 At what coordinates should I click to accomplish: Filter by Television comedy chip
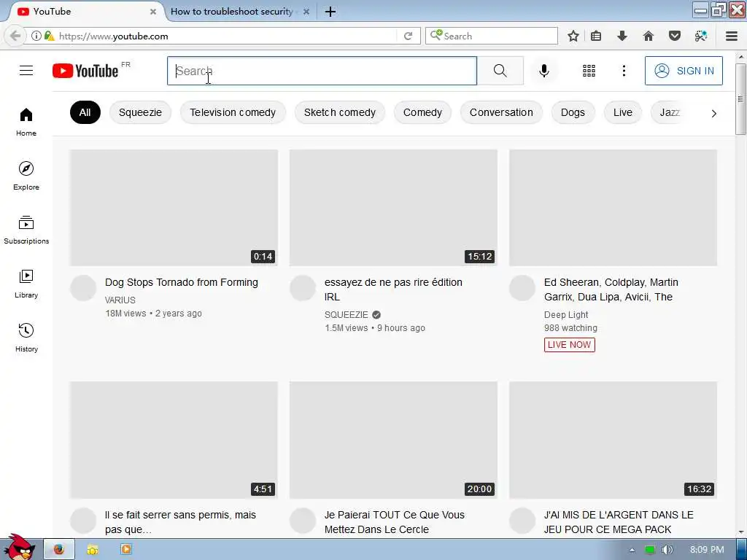pos(233,112)
